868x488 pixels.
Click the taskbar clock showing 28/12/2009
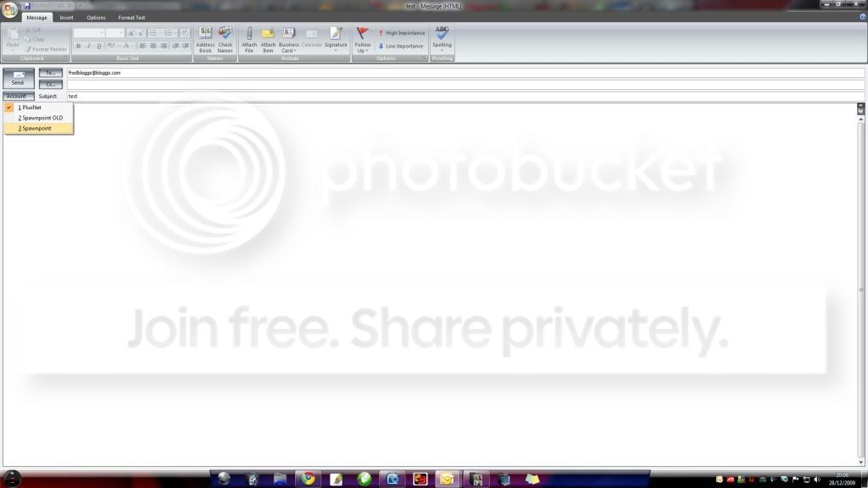[x=843, y=480]
